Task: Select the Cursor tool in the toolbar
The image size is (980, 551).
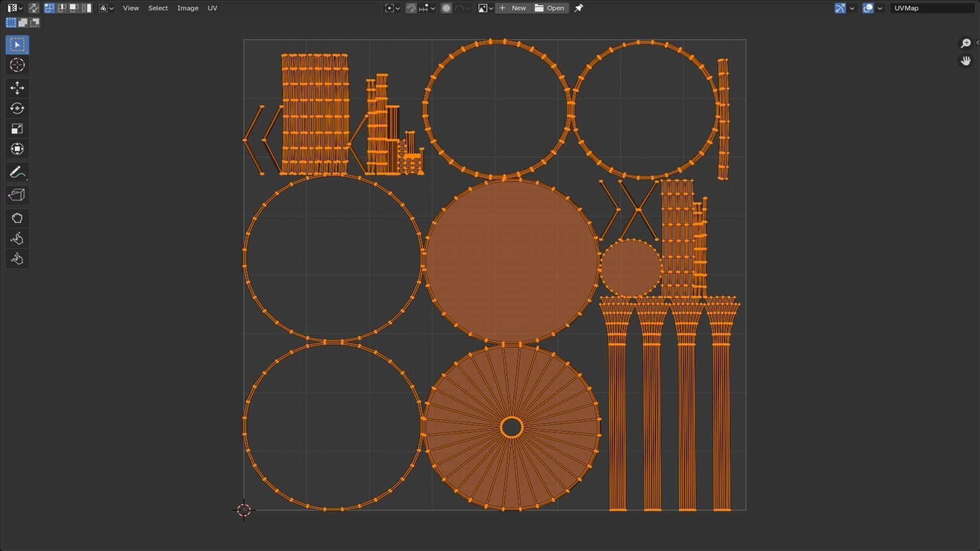Action: 17,65
